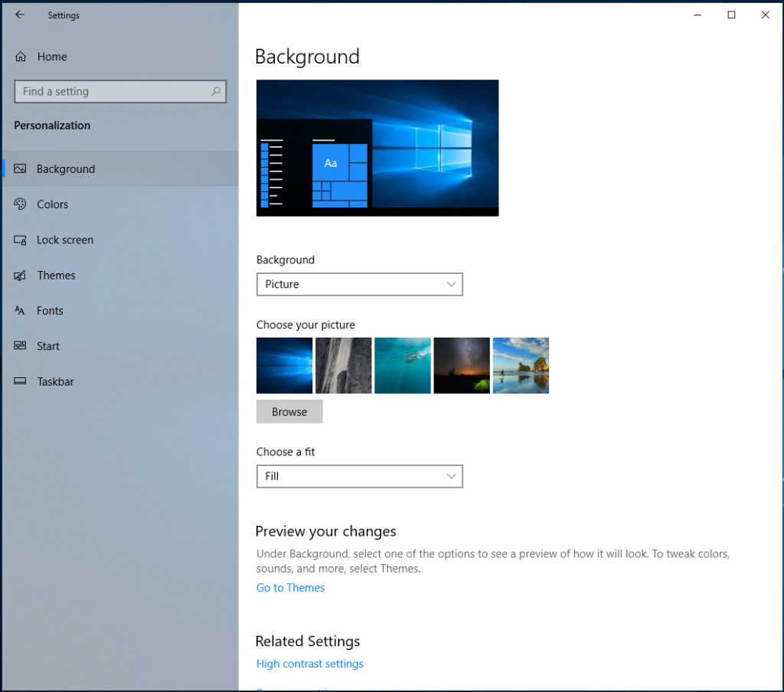
Task: Open Colors settings via the palette icon
Action: coord(20,204)
